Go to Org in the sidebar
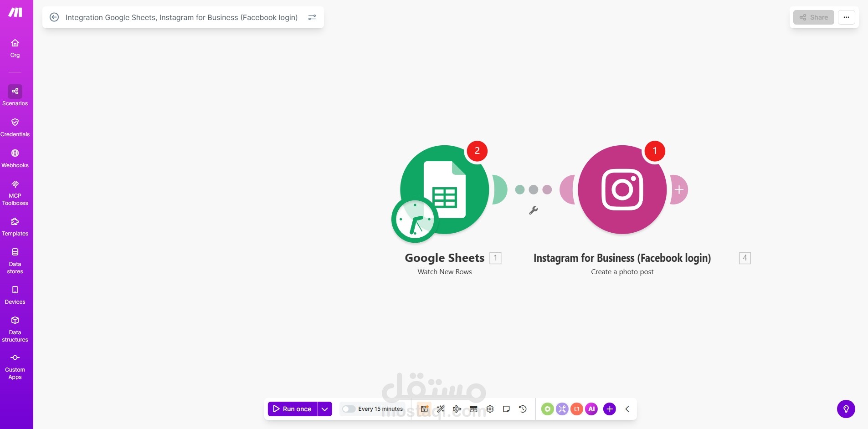 click(15, 48)
